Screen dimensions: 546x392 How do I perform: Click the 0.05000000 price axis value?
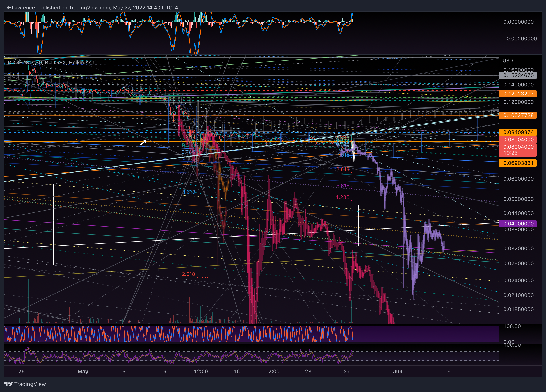(518, 199)
